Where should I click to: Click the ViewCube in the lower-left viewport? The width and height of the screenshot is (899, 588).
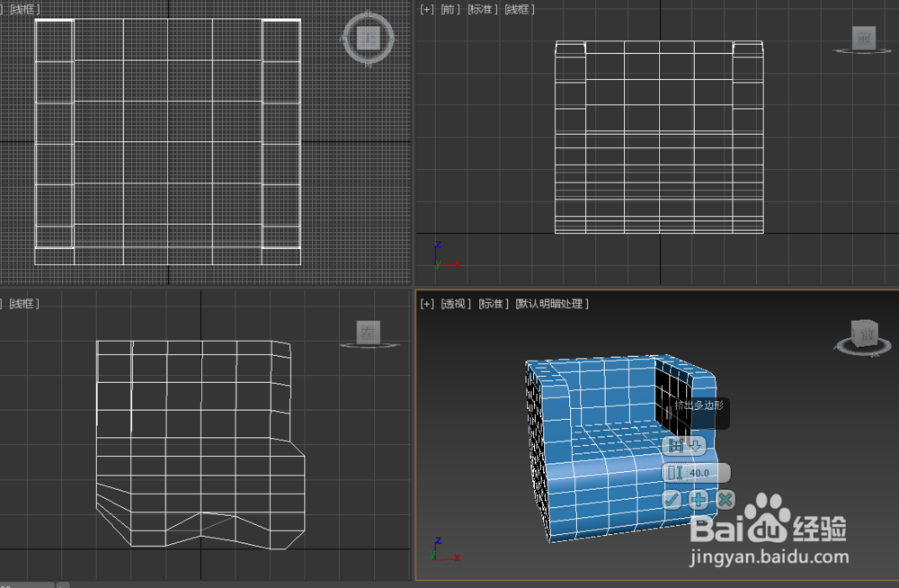pos(369,333)
